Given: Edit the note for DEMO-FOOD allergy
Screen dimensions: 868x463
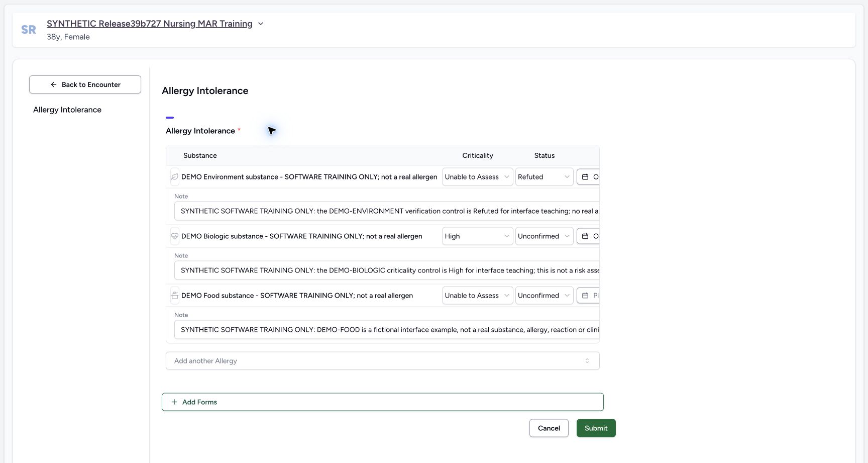Looking at the screenshot, I should click(x=387, y=330).
